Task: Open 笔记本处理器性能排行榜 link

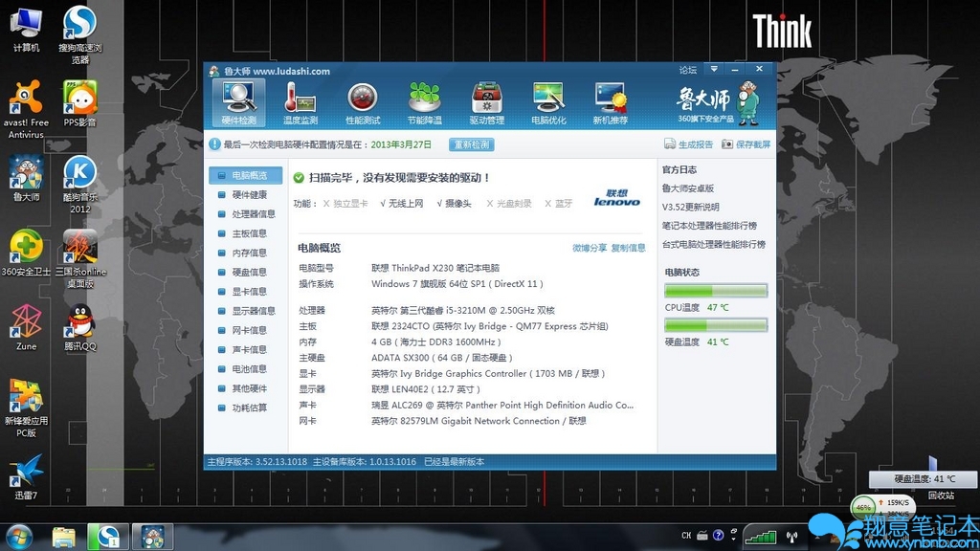Action: tap(709, 226)
